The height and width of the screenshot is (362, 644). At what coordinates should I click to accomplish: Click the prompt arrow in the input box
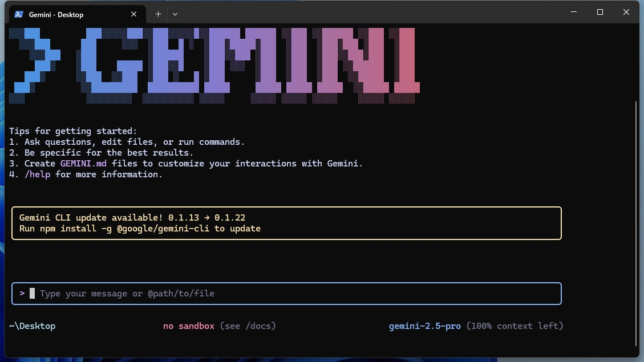tap(22, 293)
